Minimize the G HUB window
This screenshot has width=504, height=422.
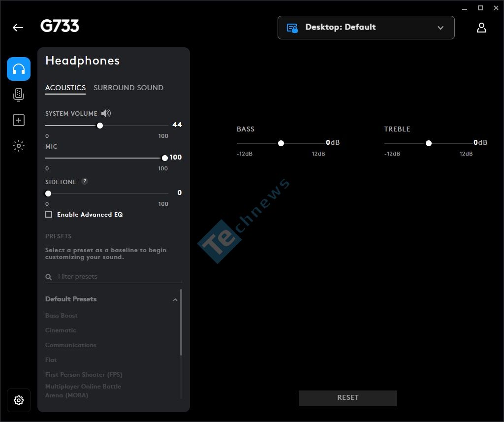click(465, 8)
